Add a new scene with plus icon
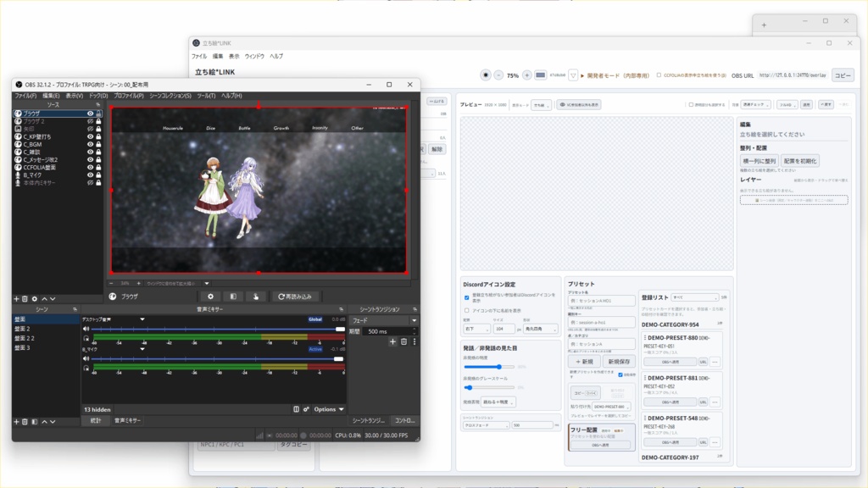868x488 pixels. pos(16,422)
